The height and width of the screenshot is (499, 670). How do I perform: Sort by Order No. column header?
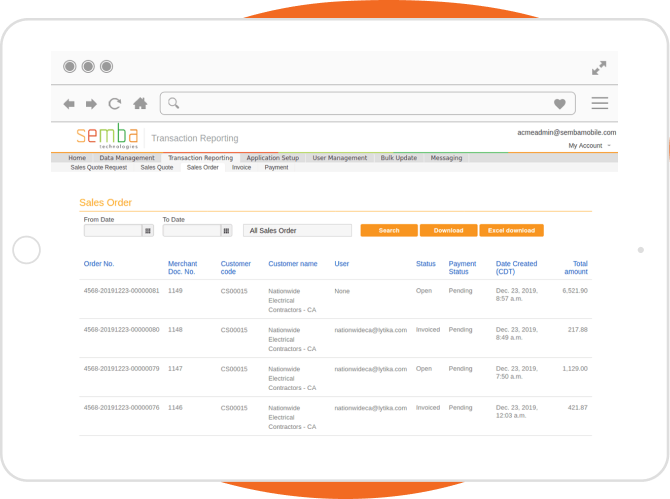[99, 264]
